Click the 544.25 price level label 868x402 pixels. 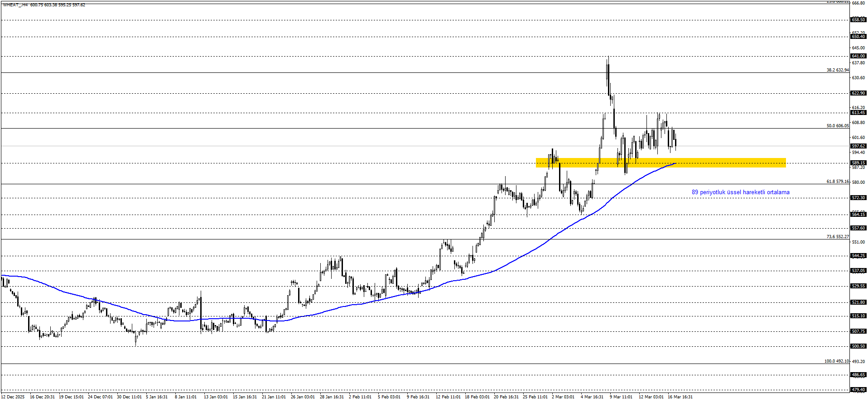click(858, 256)
